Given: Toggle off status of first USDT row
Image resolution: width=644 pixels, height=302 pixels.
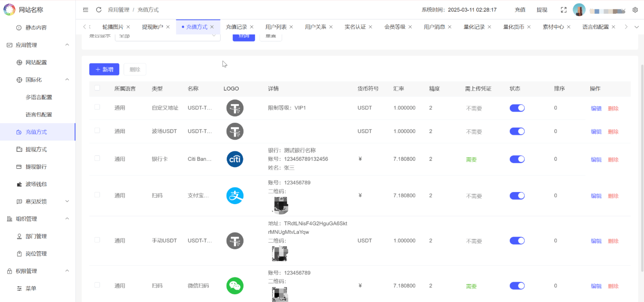Looking at the screenshot, I should [517, 108].
